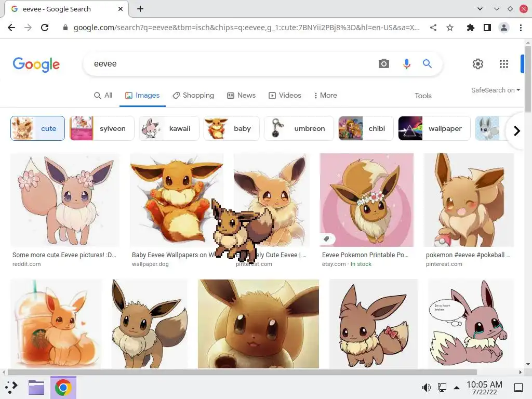Apply the wallpaper filter chip
This screenshot has height=399, width=532.
[434, 128]
